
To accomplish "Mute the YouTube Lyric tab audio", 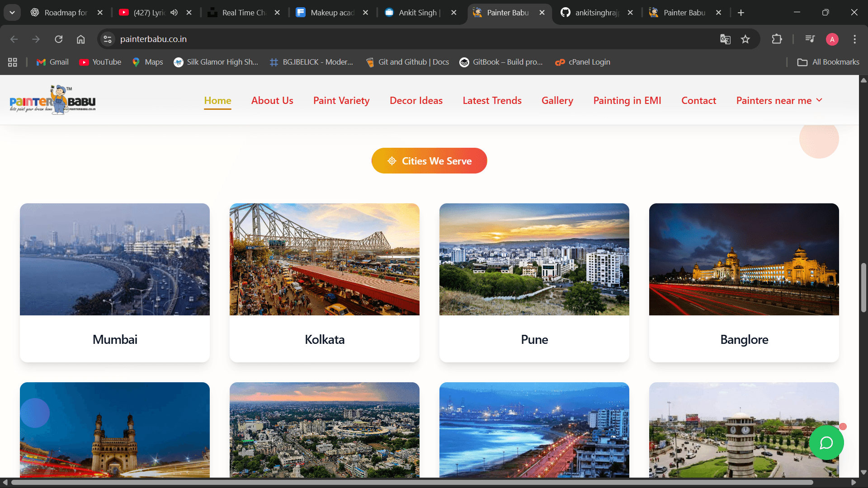I will point(174,13).
